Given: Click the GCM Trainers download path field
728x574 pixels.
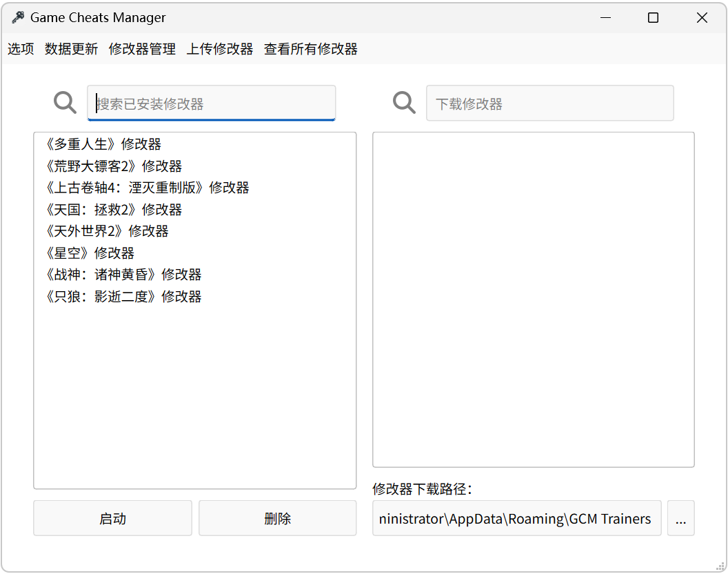Looking at the screenshot, I should [x=517, y=518].
